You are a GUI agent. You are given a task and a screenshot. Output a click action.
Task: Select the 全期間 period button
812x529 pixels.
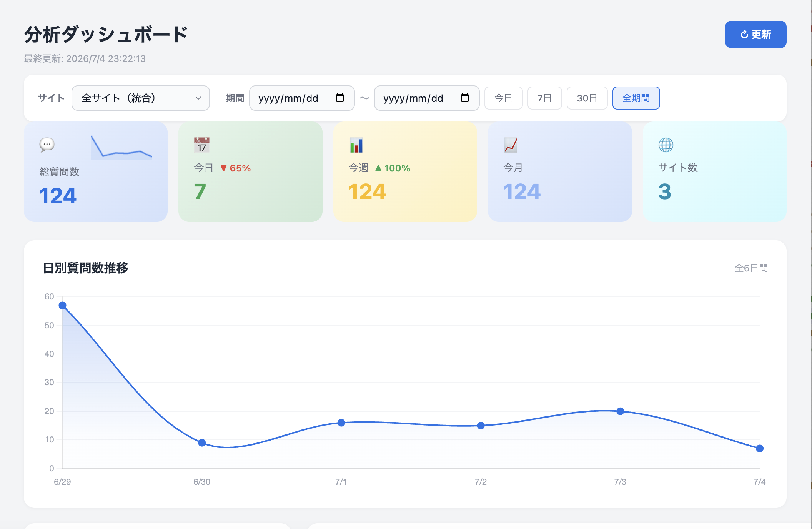pos(636,98)
